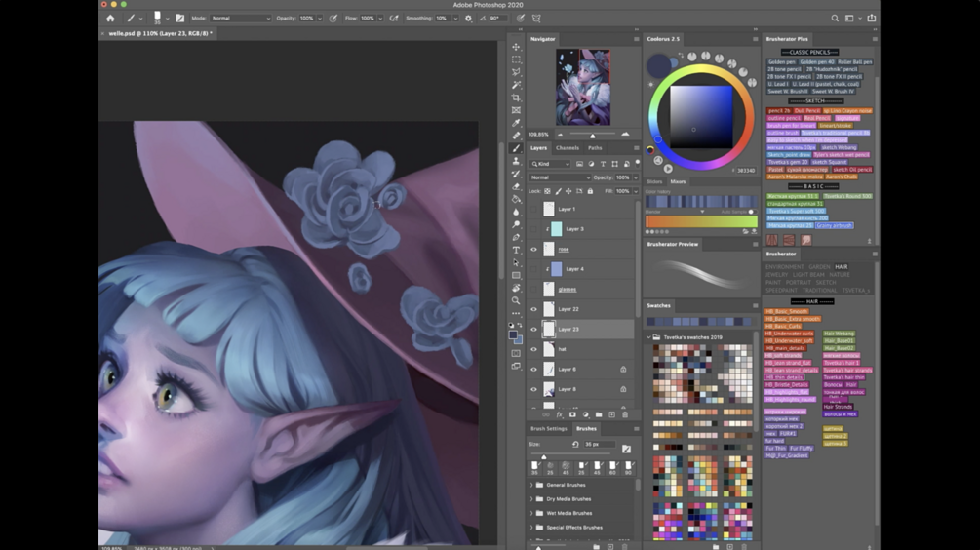The height and width of the screenshot is (550, 980).
Task: Open the Opacity dropdown in options bar
Action: point(320,19)
